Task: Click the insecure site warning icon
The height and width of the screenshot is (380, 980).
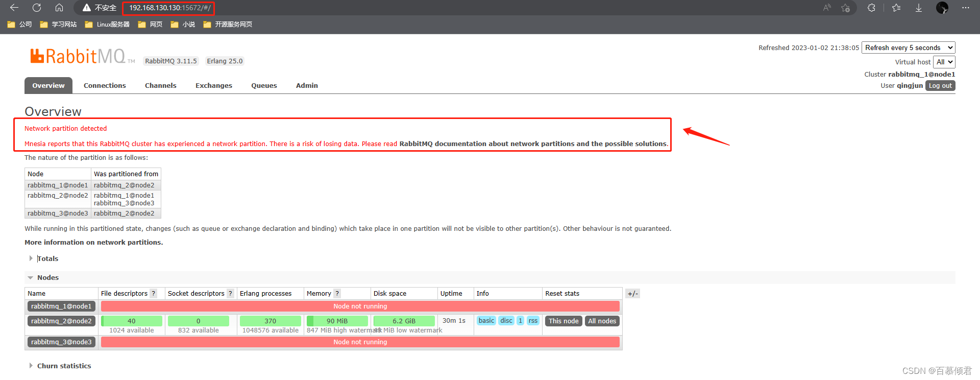Action: (87, 8)
